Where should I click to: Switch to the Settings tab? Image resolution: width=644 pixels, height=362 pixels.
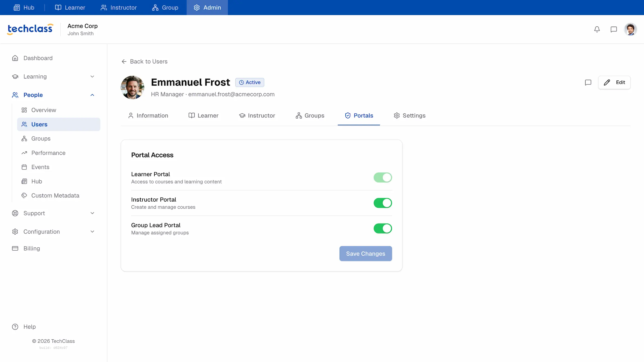409,115
